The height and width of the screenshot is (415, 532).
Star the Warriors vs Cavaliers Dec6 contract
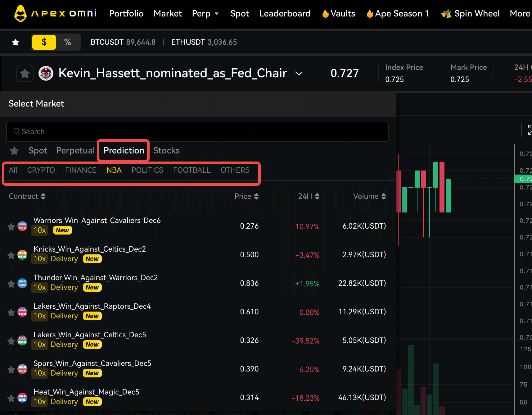coord(11,227)
